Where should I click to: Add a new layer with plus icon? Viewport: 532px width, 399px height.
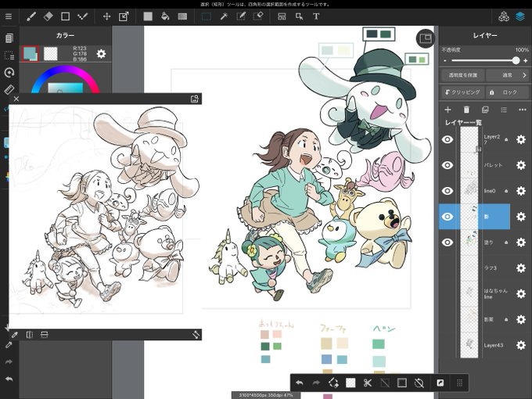coord(448,110)
